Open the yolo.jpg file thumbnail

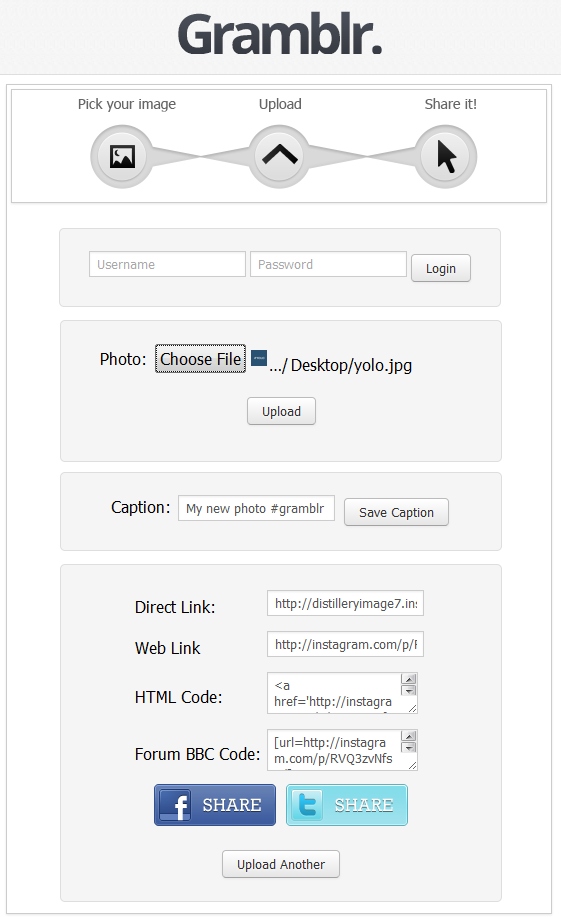259,358
